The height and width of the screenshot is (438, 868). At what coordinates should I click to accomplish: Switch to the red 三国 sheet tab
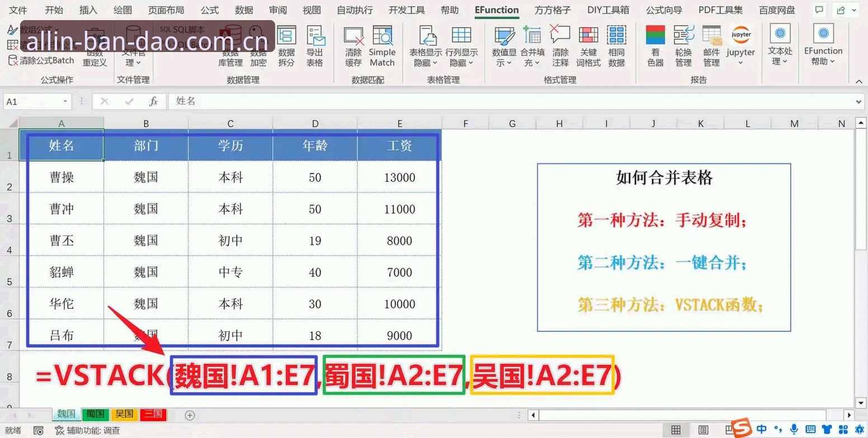coord(153,415)
